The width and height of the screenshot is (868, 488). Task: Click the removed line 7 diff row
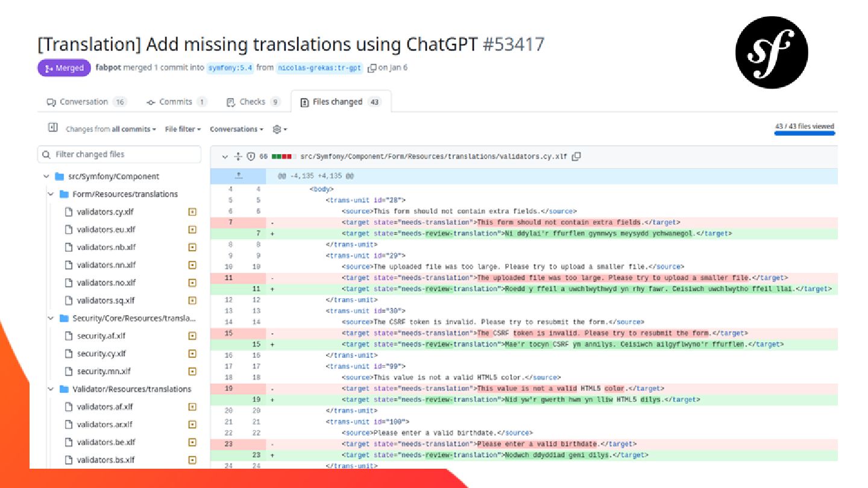(x=524, y=222)
